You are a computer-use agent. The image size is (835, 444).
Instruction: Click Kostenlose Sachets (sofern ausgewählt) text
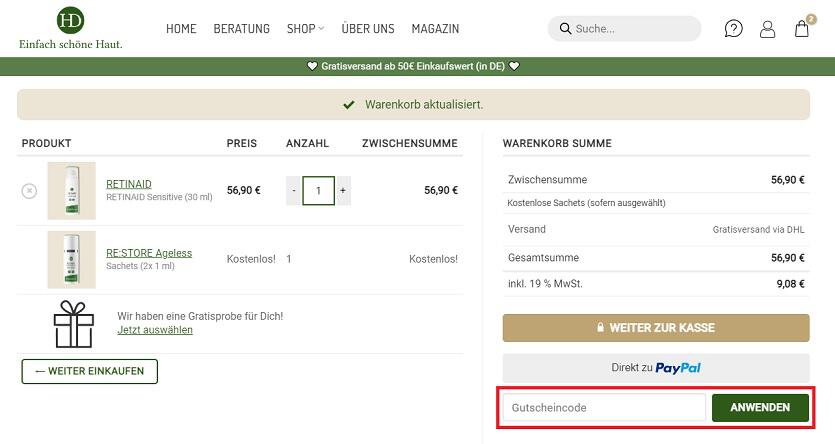click(x=586, y=203)
